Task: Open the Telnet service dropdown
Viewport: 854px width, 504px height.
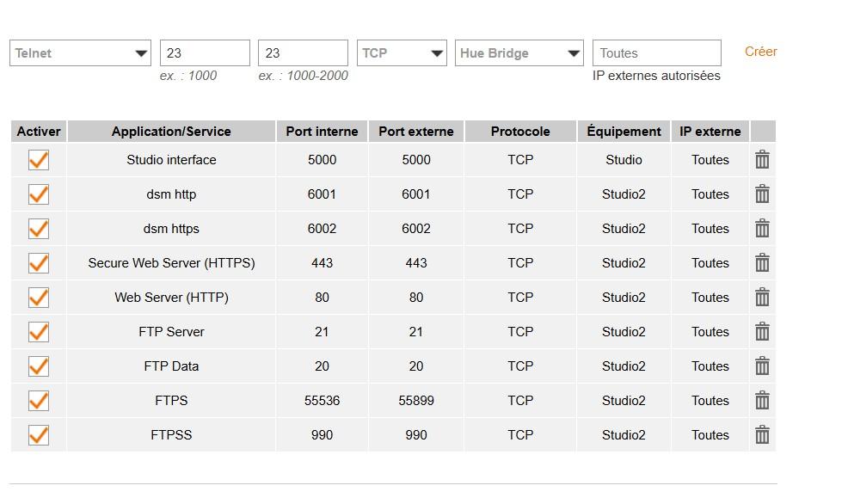Action: point(80,53)
